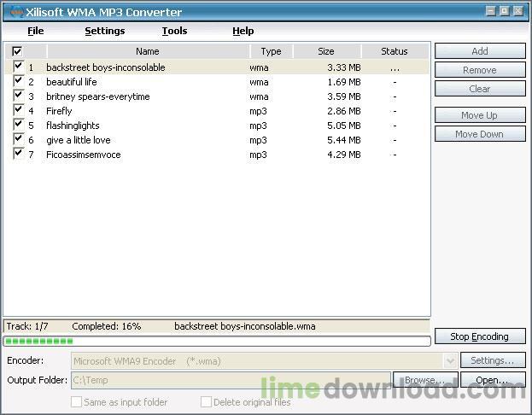The height and width of the screenshot is (415, 532).
Task: Toggle the select-all checkbox in list header
Action: 17,51
